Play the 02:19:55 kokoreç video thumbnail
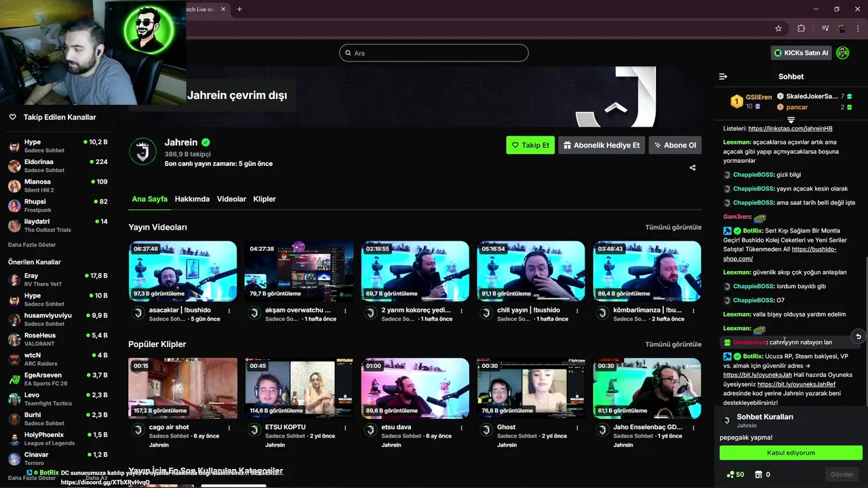 click(x=415, y=271)
